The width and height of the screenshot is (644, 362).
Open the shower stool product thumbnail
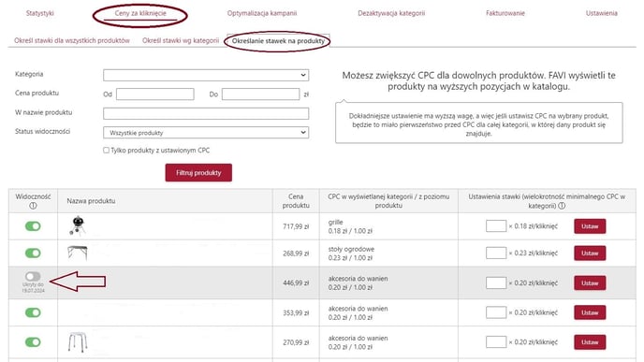click(x=78, y=342)
